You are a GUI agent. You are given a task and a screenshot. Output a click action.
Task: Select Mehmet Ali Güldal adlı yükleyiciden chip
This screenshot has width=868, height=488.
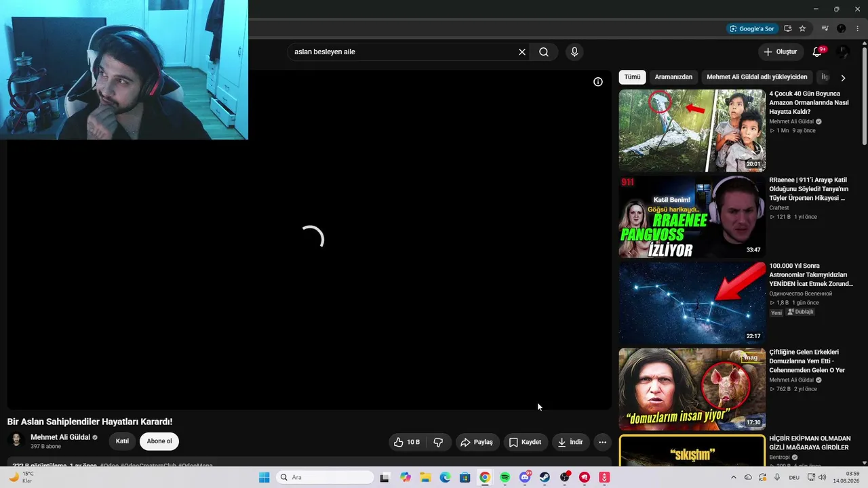pos(757,77)
